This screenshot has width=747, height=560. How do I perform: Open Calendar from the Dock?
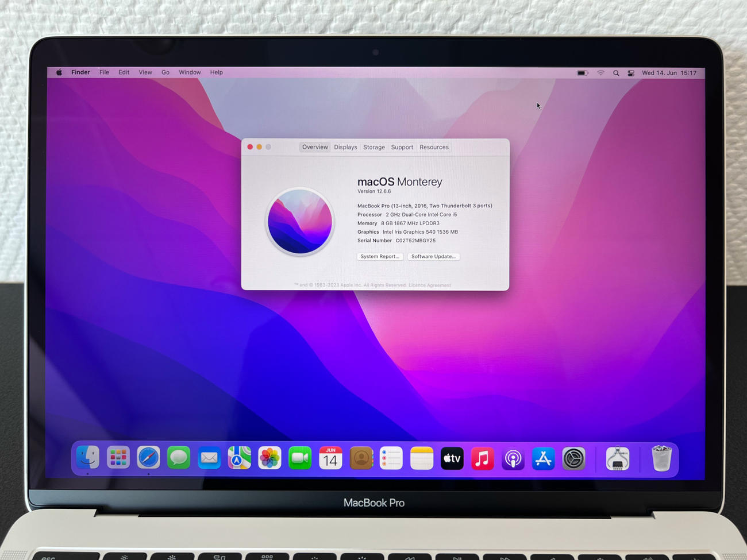330,458
